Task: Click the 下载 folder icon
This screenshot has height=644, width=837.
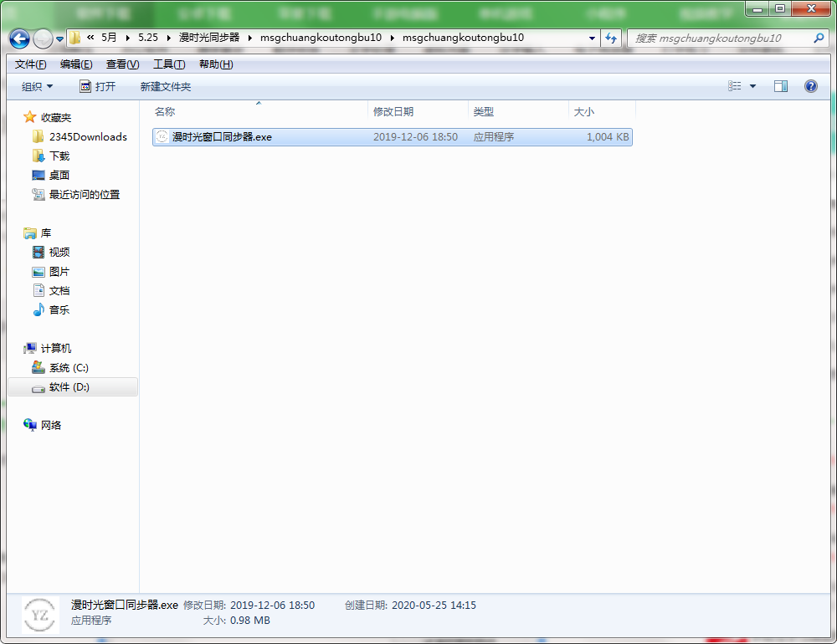Action: (x=38, y=156)
